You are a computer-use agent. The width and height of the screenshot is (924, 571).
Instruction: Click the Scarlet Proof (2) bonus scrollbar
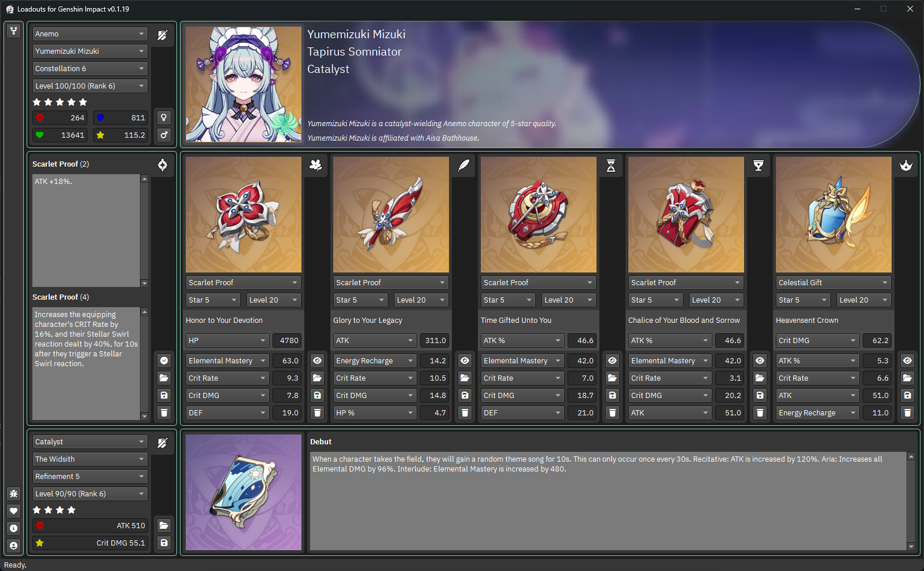tap(145, 230)
